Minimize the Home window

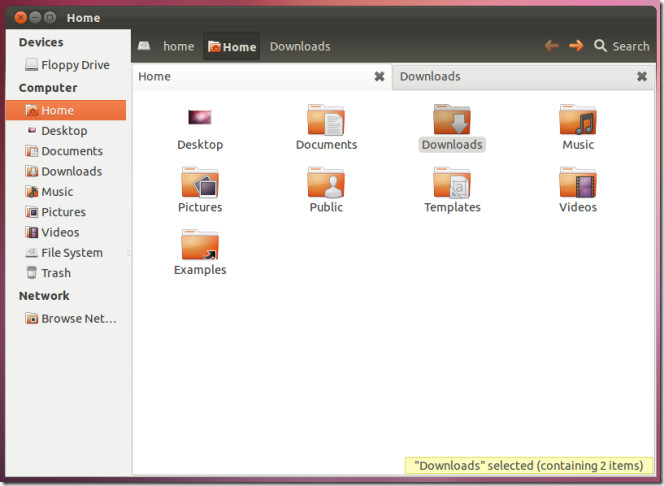[35, 17]
